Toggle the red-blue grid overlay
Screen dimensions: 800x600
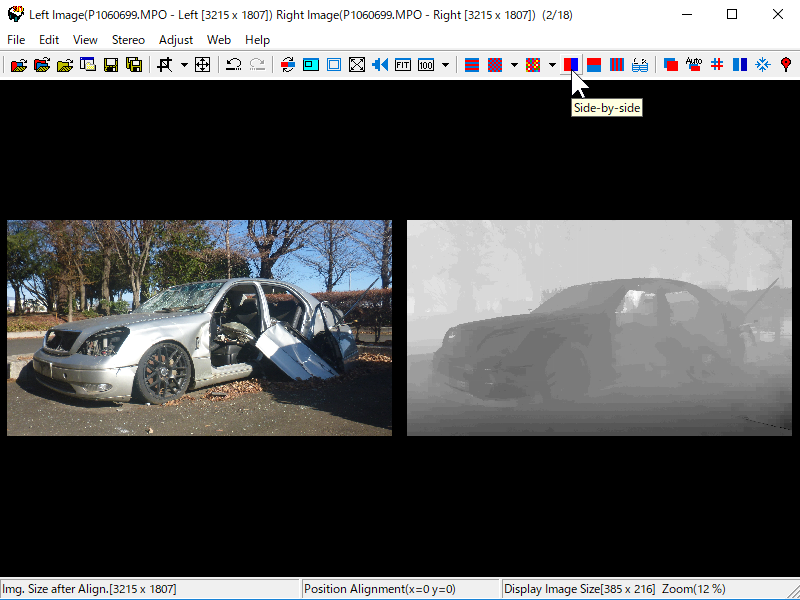click(x=717, y=65)
